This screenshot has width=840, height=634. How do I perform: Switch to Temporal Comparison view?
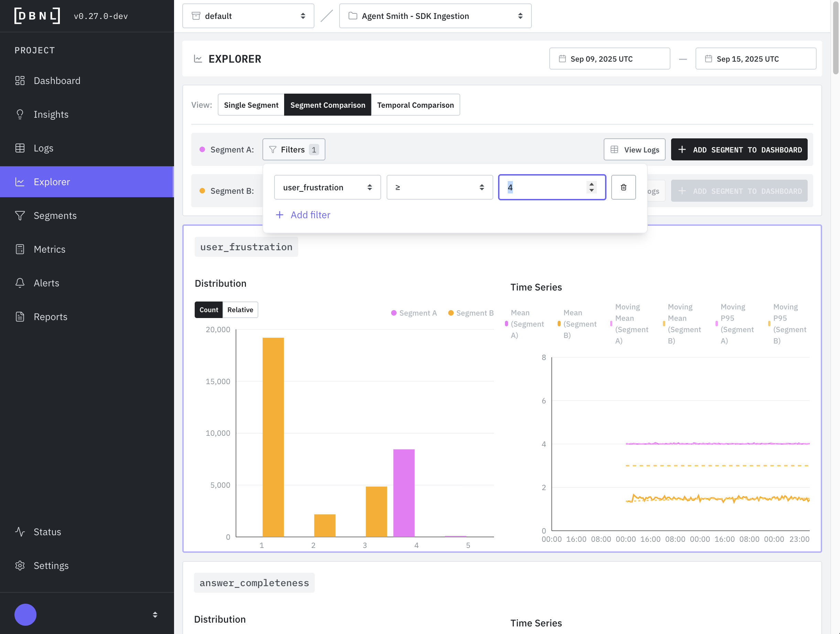point(415,105)
